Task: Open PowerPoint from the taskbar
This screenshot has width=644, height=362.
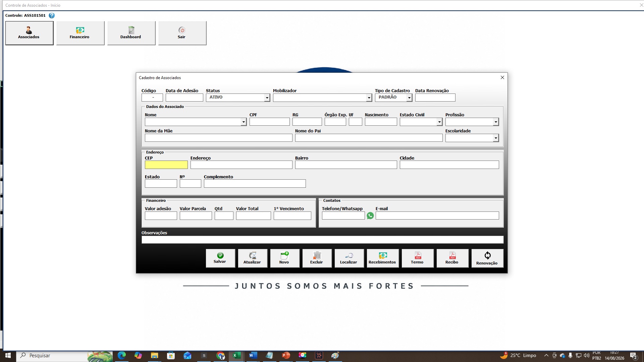Action: [286, 355]
